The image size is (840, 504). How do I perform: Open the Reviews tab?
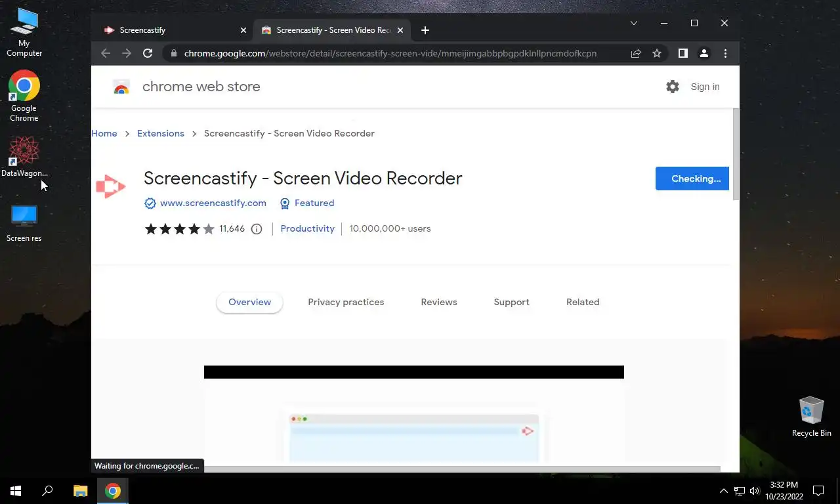[439, 303]
